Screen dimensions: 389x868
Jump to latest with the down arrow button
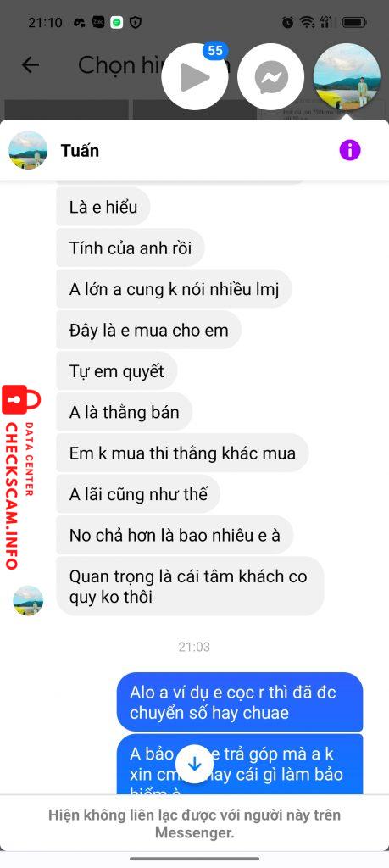(194, 764)
